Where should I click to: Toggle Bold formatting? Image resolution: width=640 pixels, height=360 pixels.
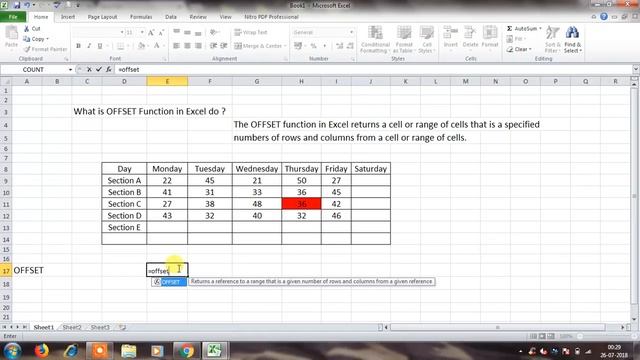pyautogui.click(x=78, y=46)
